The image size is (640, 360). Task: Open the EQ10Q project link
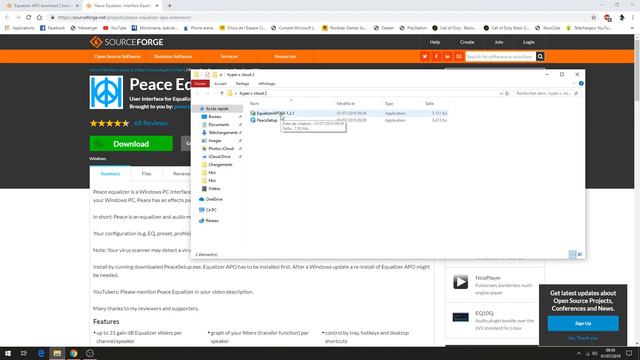tap(484, 313)
